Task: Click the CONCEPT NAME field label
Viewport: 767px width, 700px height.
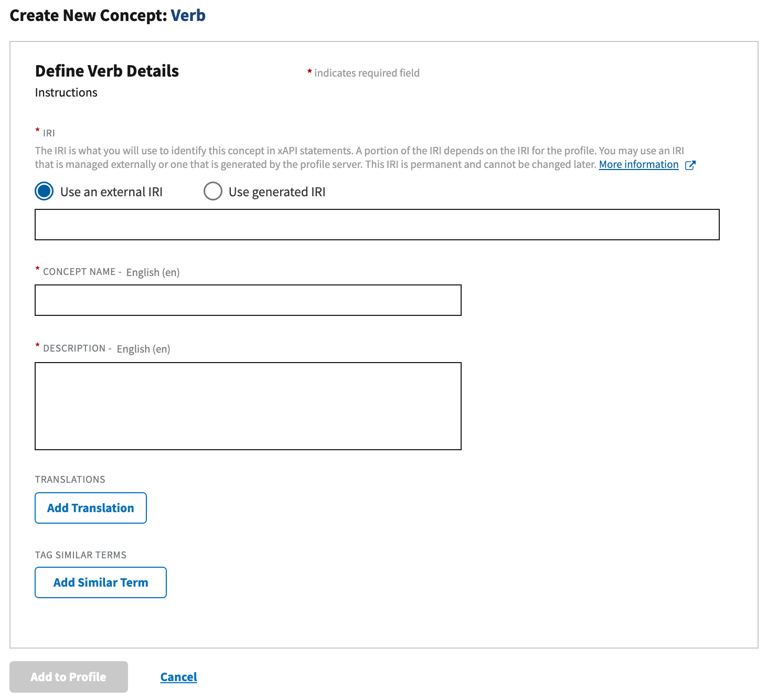Action: (x=79, y=272)
